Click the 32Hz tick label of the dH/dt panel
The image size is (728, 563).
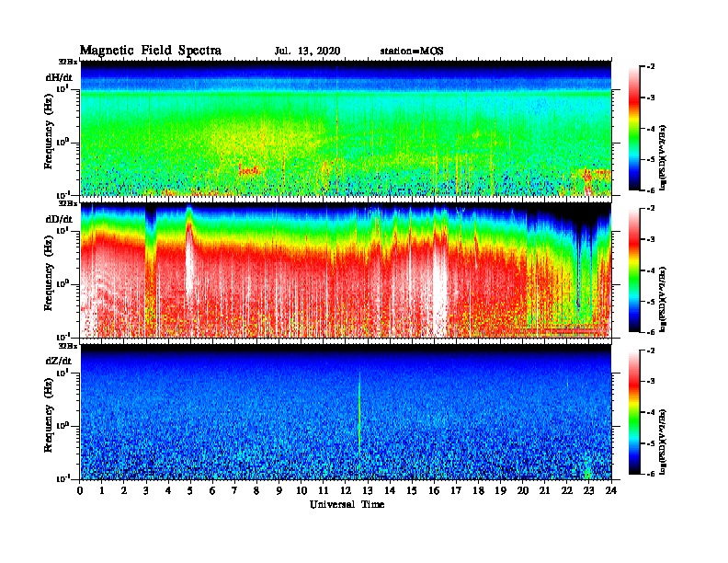[x=68, y=62]
